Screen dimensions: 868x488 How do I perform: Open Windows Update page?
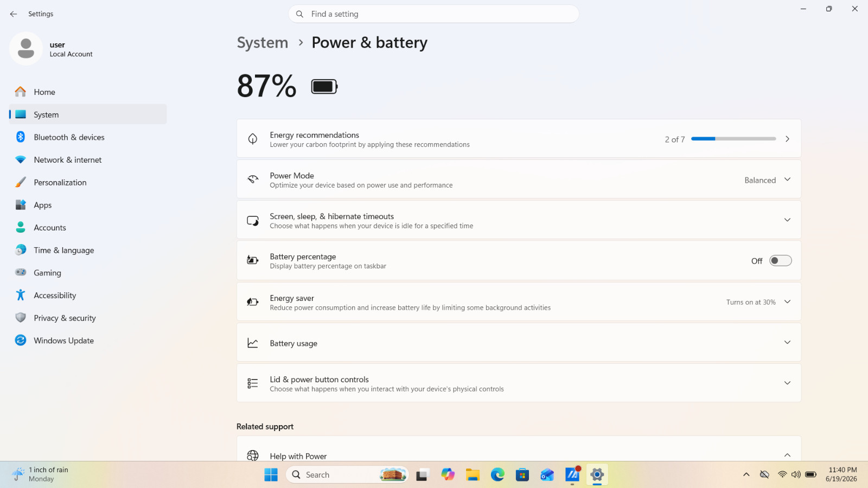(88, 341)
